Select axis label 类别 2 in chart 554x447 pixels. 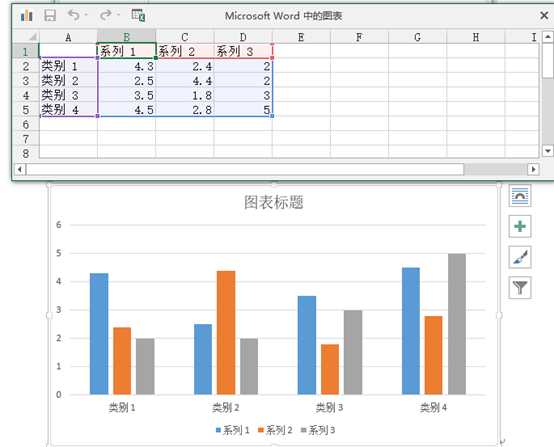pos(226,407)
